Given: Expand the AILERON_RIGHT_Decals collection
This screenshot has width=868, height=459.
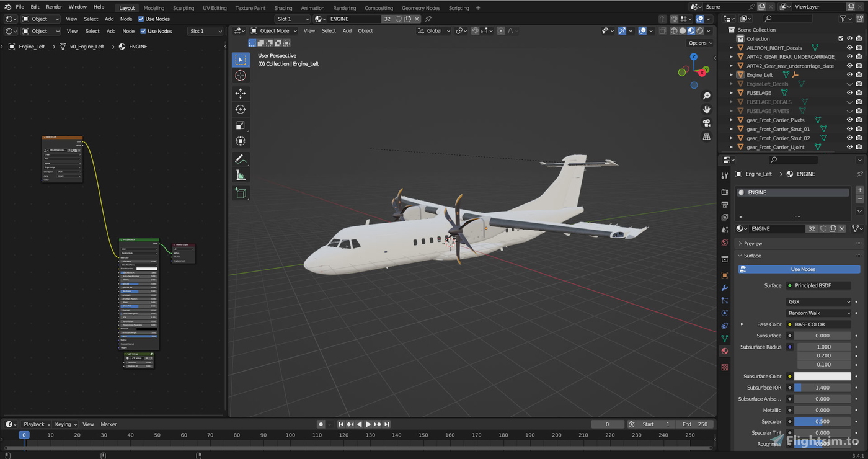Looking at the screenshot, I should (x=732, y=47).
